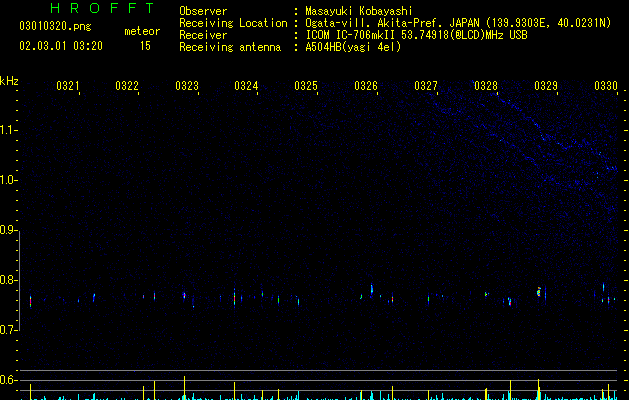Select the file name 03010320.png
Image resolution: width=629 pixels, height=400 pixels.
click(55, 26)
